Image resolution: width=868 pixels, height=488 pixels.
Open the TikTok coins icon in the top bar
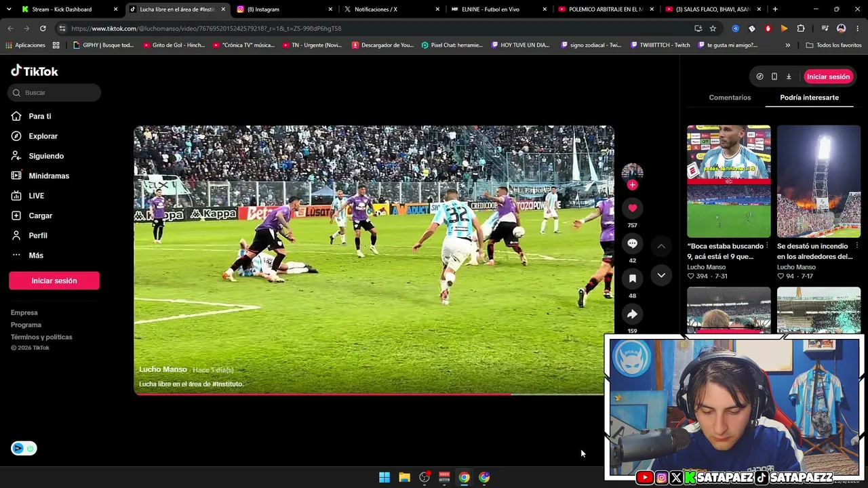point(759,77)
